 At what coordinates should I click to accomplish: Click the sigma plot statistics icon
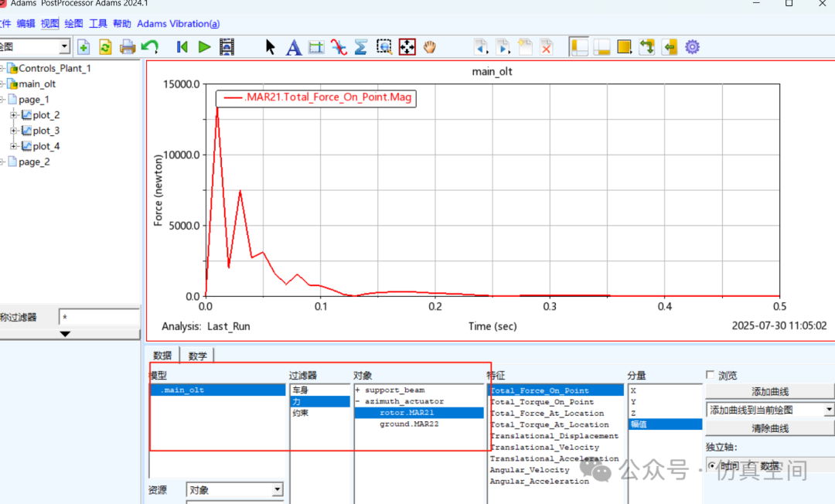pyautogui.click(x=360, y=47)
